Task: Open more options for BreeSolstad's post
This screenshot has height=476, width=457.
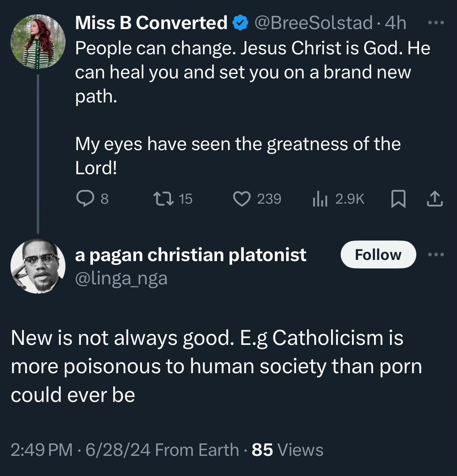Action: point(436,23)
